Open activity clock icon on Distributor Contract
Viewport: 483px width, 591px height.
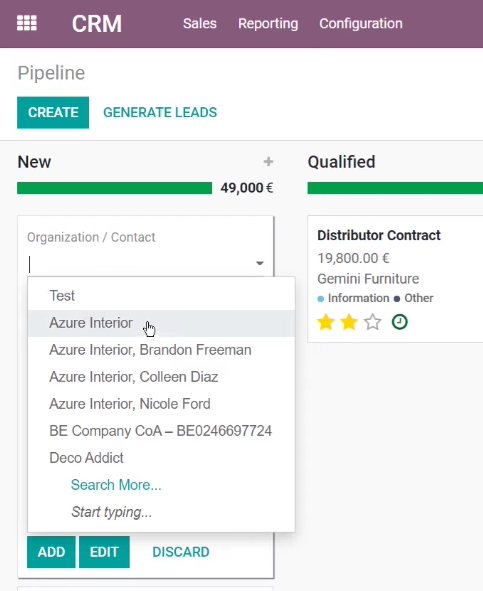(x=400, y=322)
